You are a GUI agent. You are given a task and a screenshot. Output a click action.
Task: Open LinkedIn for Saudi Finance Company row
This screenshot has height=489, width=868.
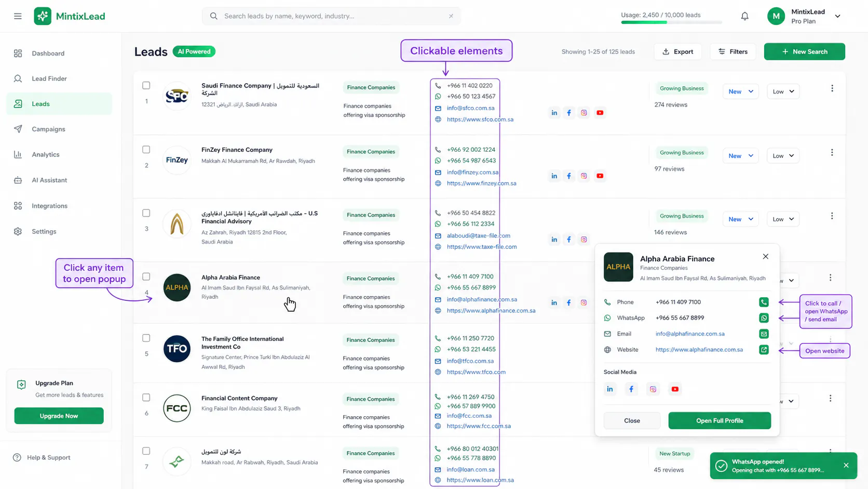[x=554, y=113]
